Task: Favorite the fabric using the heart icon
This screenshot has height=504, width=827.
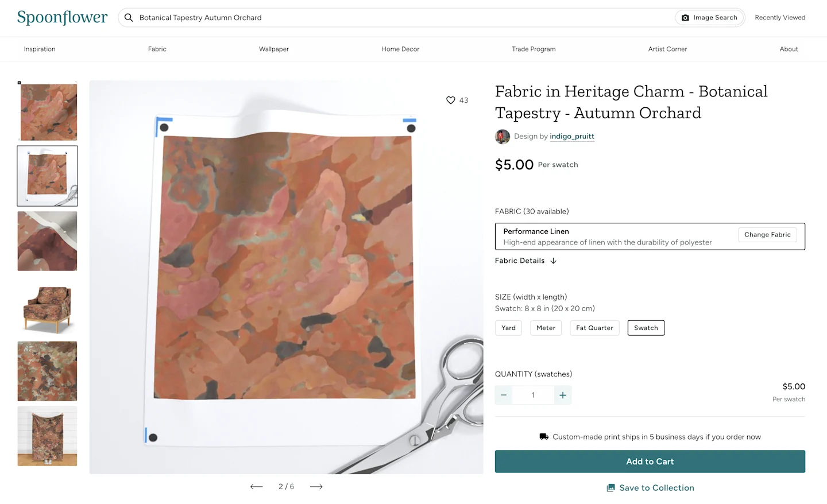Action: tap(450, 100)
